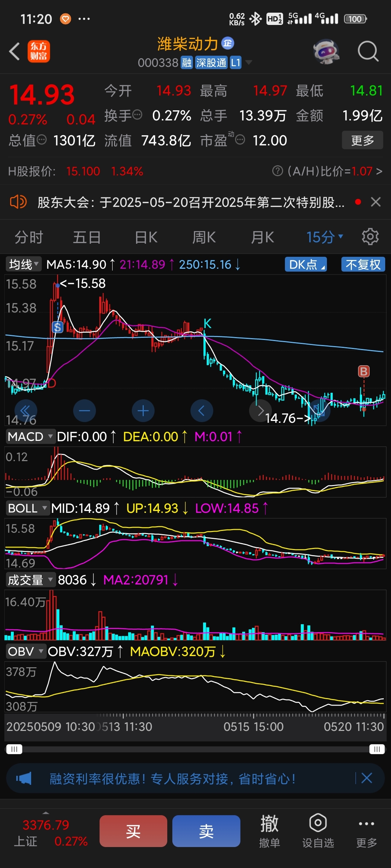Switch to the 周K tab
The height and width of the screenshot is (868, 391).
click(204, 237)
